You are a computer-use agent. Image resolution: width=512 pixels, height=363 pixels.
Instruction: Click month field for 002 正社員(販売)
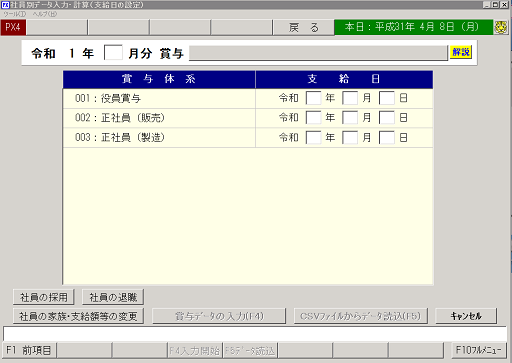point(350,118)
